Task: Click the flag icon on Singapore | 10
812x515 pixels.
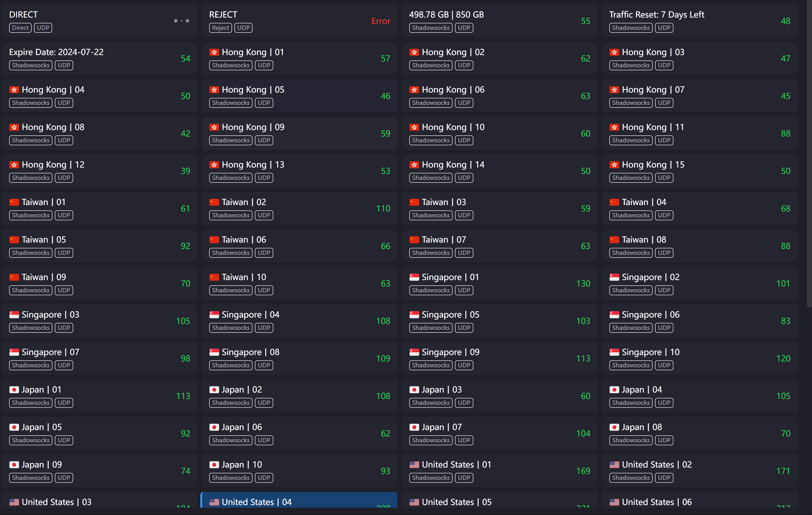Action: tap(614, 352)
